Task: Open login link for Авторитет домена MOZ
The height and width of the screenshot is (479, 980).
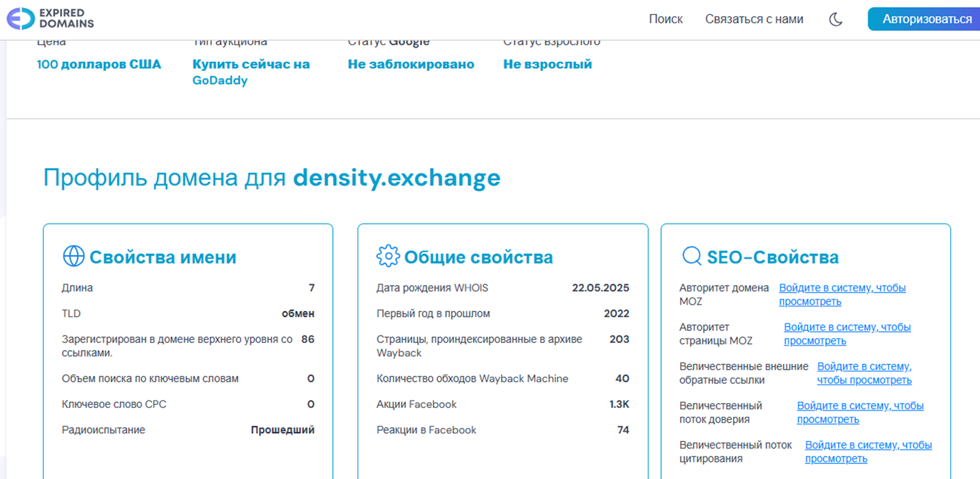Action: [842, 295]
